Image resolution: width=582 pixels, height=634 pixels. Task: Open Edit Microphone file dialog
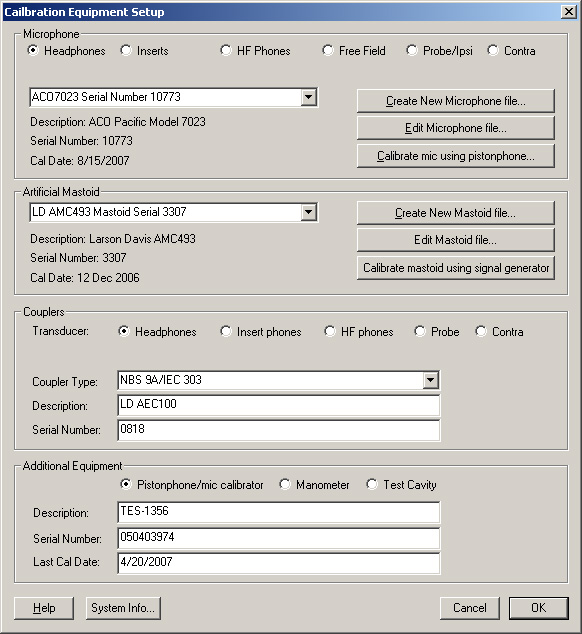455,128
